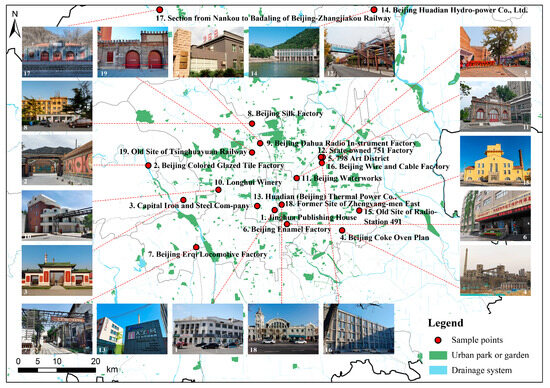Open photo 1 of the white publishing house
This screenshot has height=388, width=550.
208,329
